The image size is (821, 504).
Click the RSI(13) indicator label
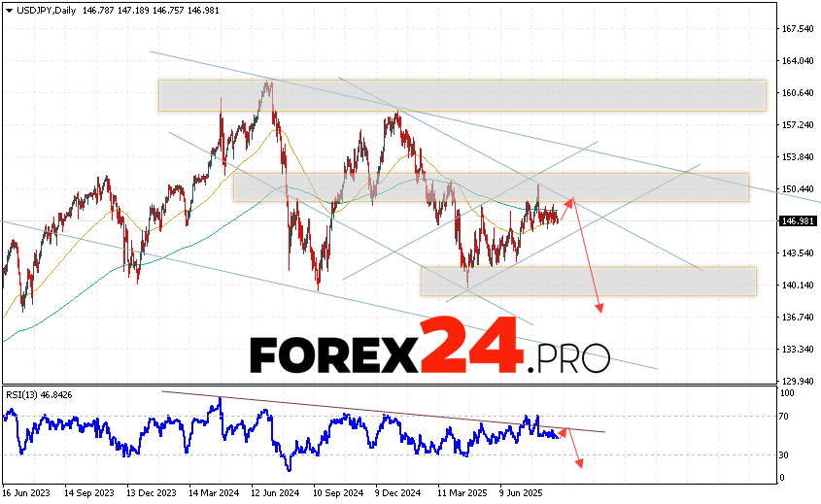pyautogui.click(x=21, y=395)
